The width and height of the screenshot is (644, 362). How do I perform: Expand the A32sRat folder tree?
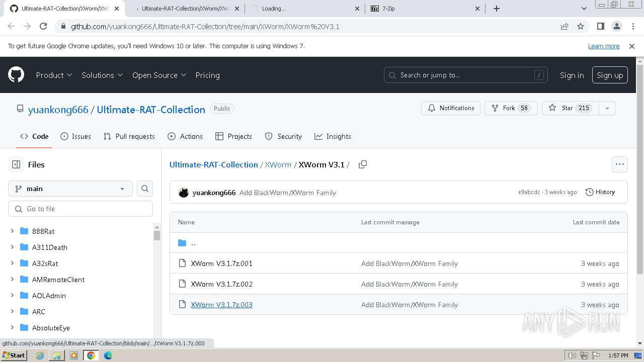point(12,263)
